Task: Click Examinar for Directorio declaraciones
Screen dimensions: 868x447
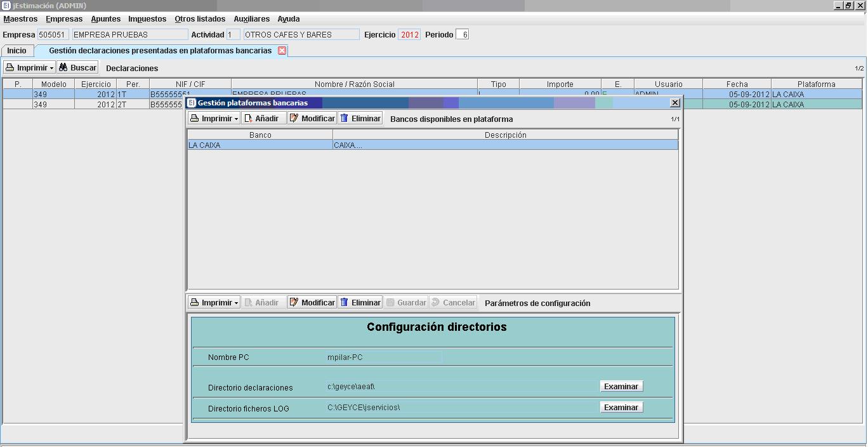Action: coord(621,387)
